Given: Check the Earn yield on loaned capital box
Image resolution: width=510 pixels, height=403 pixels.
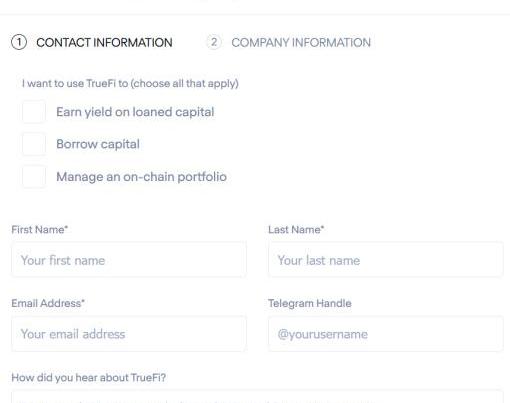Looking at the screenshot, I should (34, 112).
